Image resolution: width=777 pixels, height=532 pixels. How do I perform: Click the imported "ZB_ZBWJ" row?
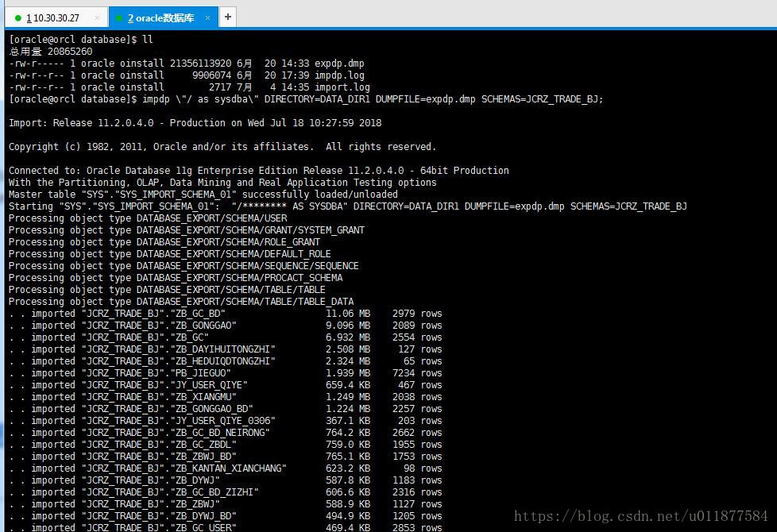click(226, 503)
